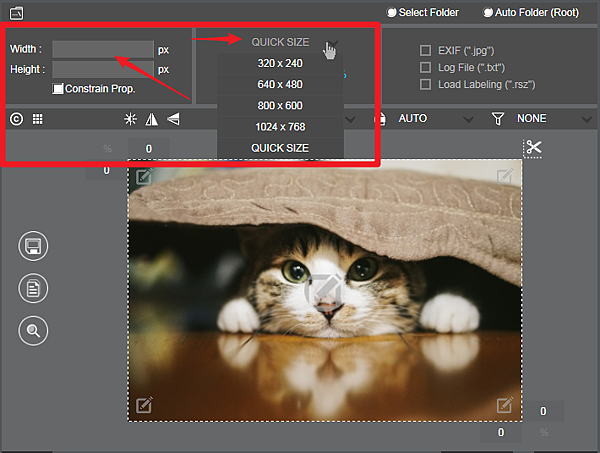
Task: Select the bottom QUICK SIZE list entry
Action: click(x=280, y=148)
